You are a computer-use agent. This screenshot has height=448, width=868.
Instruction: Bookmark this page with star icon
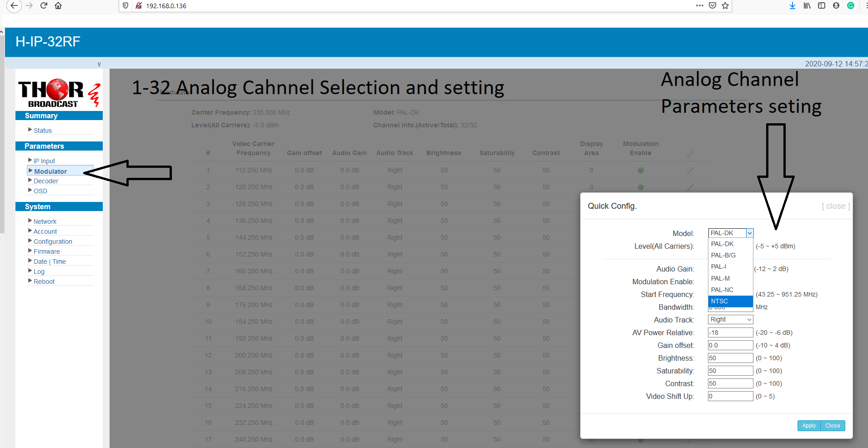coord(725,5)
